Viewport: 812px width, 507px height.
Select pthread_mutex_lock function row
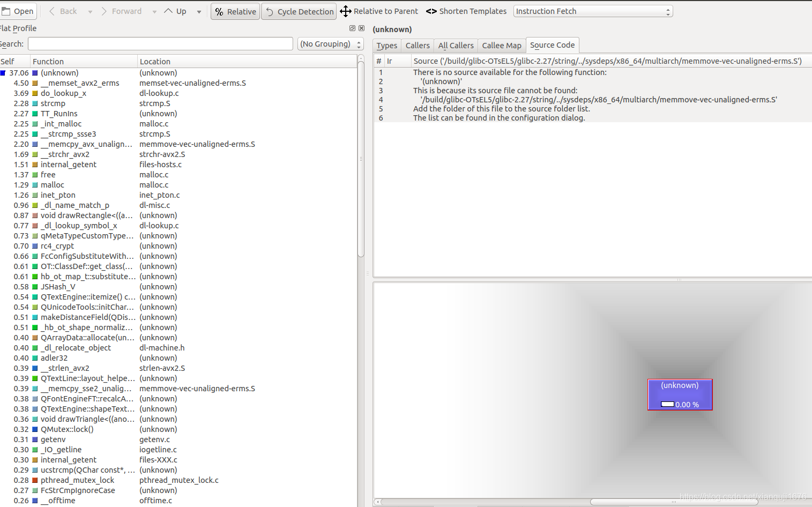pyautogui.click(x=178, y=480)
